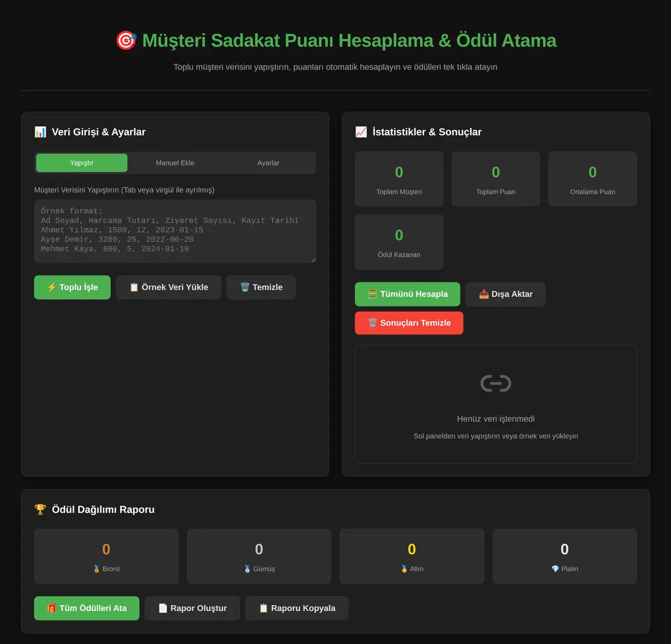Click the diamond icon next to Platin
Screen dimensions: 671x644
(x=555, y=569)
